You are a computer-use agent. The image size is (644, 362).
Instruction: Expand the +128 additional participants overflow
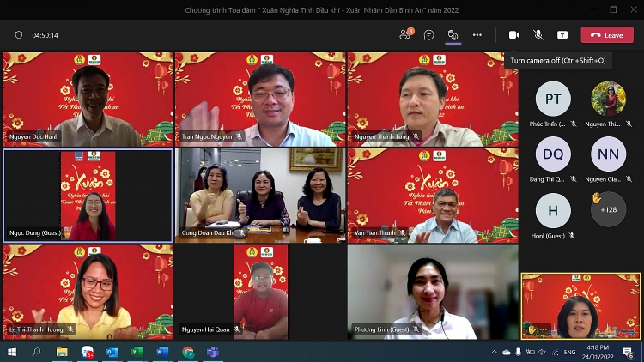609,209
